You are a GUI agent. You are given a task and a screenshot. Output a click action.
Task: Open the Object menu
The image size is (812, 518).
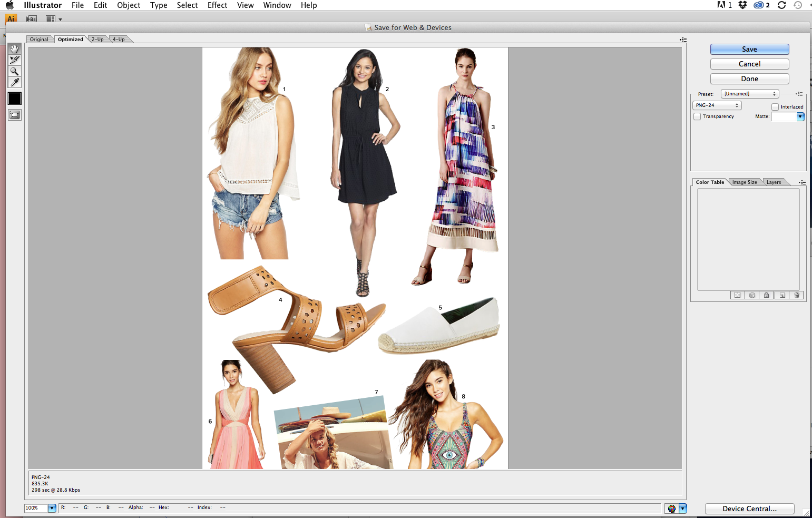(129, 5)
